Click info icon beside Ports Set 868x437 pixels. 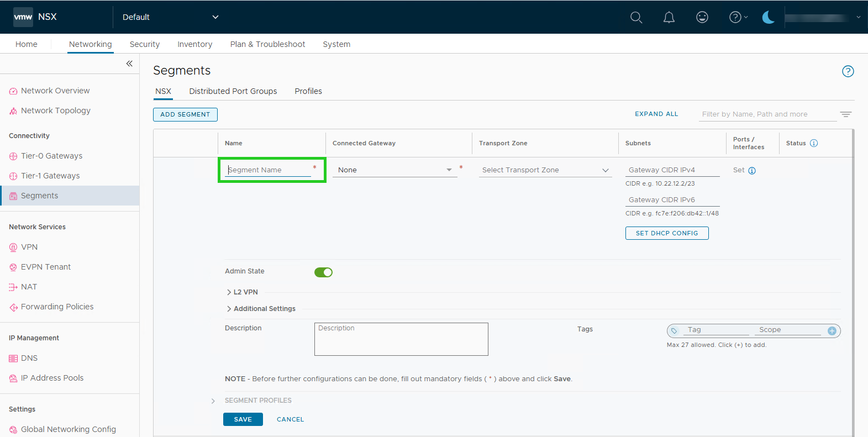tap(752, 171)
